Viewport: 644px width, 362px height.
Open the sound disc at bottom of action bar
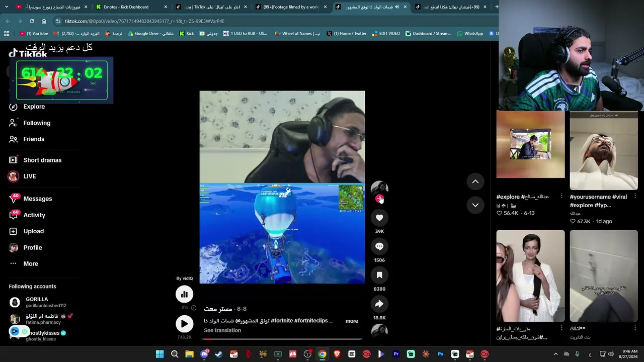coord(379,330)
